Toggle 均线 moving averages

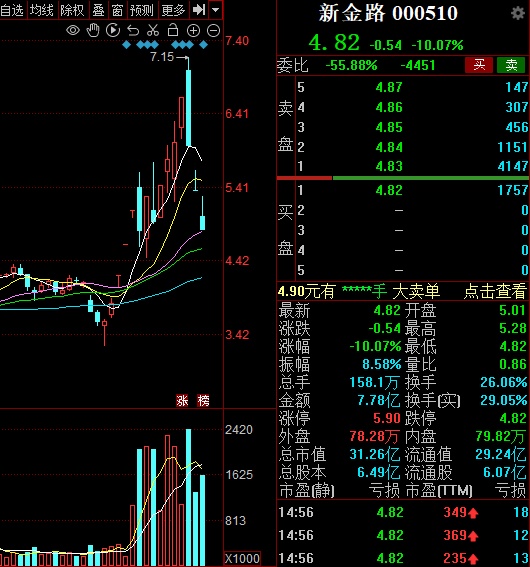point(42,10)
